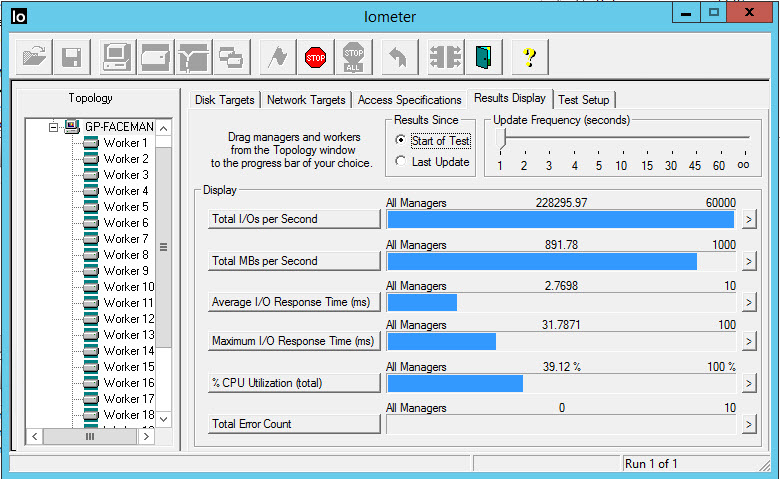Click the Total I/Os per Second button
Screen dimensions: 780x479
(294, 219)
